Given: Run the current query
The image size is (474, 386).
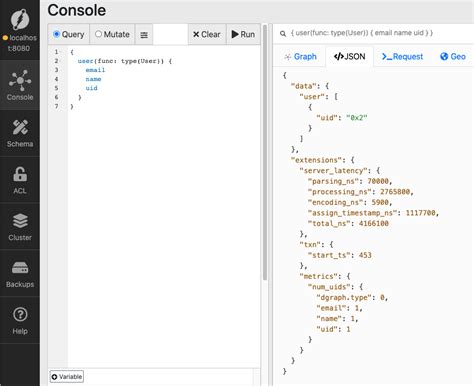Looking at the screenshot, I should pyautogui.click(x=243, y=34).
